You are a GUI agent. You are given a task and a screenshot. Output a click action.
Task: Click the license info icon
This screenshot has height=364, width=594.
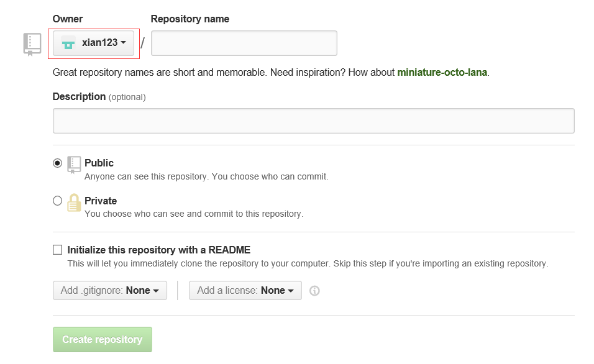[x=314, y=291]
